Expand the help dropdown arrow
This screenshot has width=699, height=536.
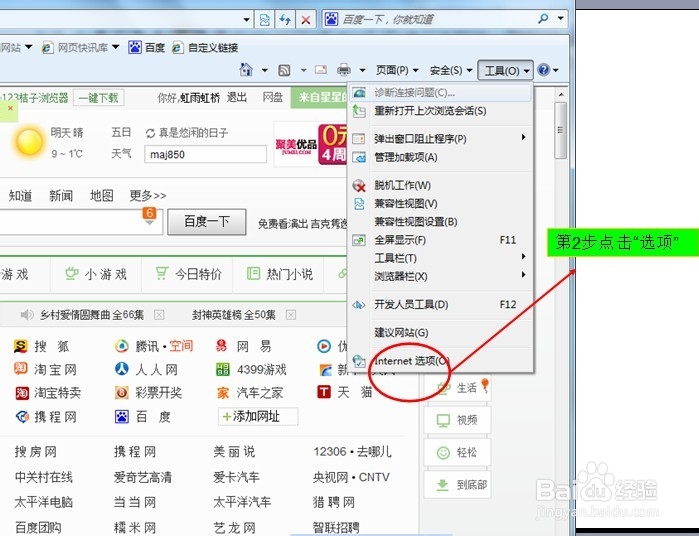click(x=555, y=70)
